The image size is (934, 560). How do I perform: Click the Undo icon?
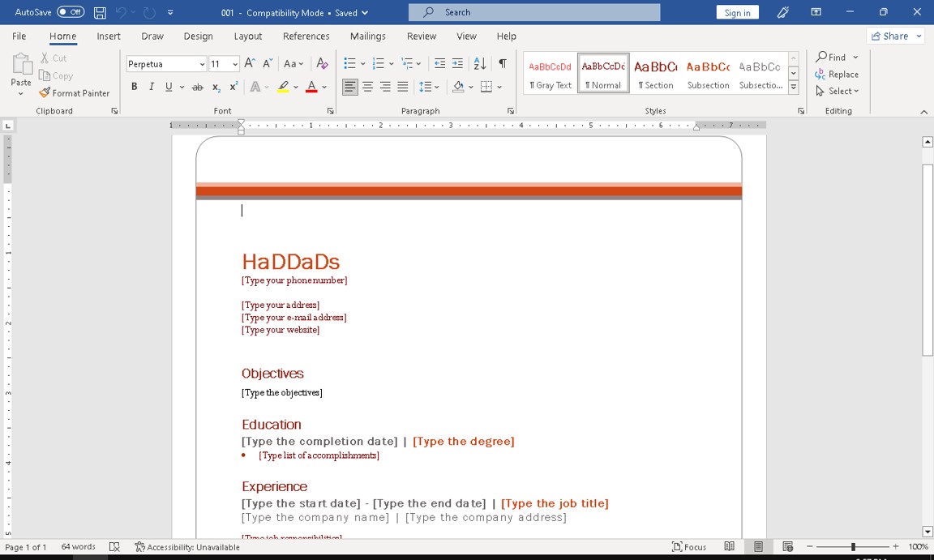click(x=121, y=12)
